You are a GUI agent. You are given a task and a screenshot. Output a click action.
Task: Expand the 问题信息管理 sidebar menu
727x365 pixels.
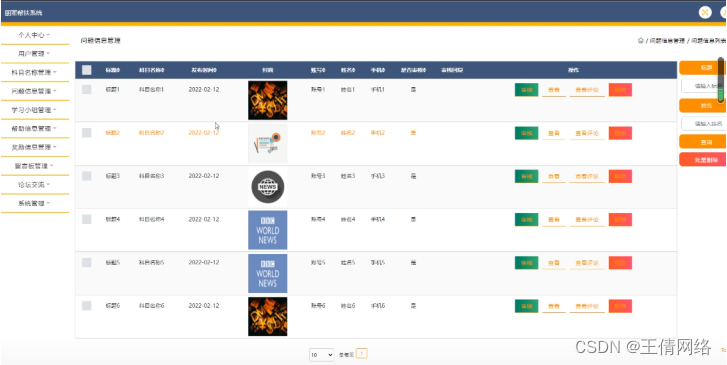pyautogui.click(x=34, y=91)
